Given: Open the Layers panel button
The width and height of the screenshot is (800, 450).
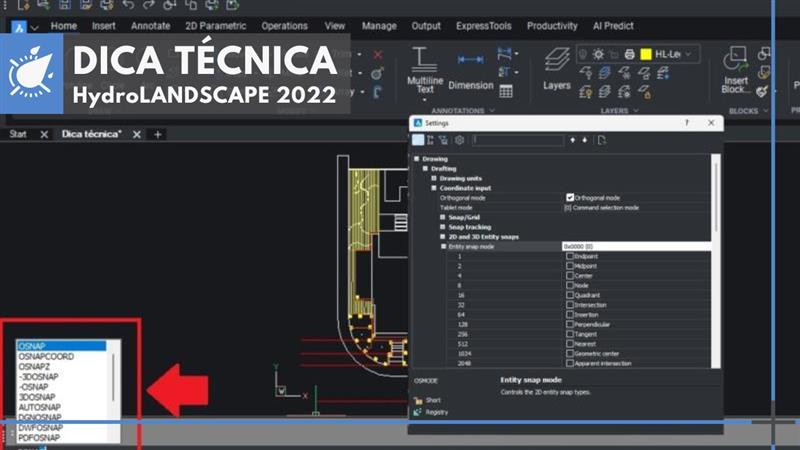Looking at the screenshot, I should 557,69.
